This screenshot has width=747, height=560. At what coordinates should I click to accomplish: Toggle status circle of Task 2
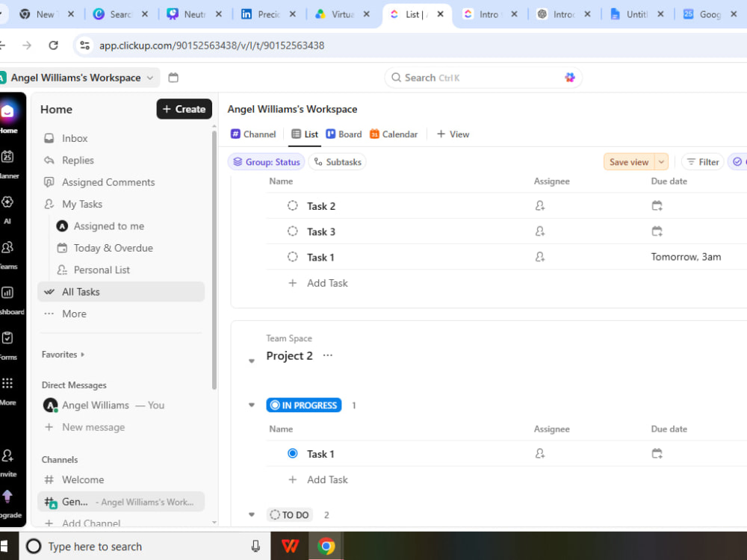click(x=293, y=206)
